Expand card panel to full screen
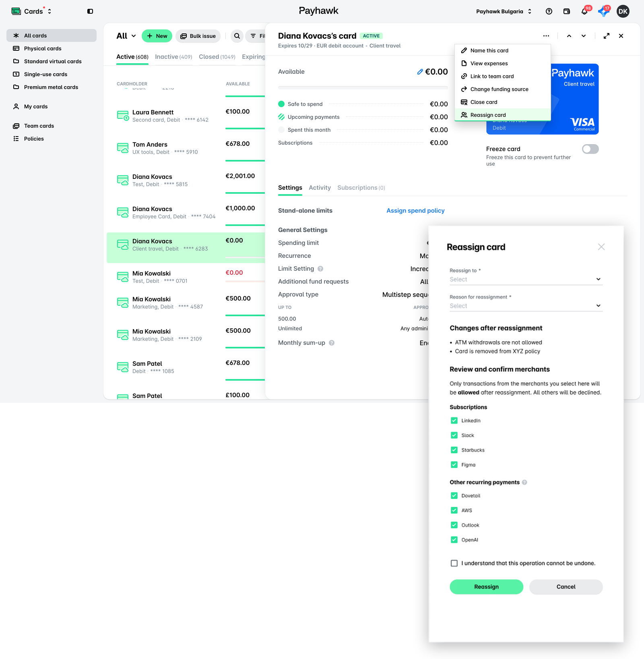The height and width of the screenshot is (659, 644). 607,36
